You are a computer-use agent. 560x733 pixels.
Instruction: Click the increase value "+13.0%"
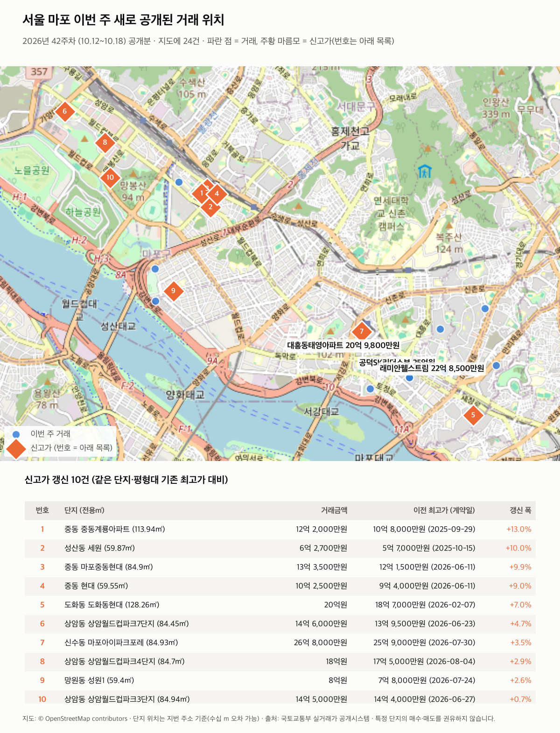(519, 530)
